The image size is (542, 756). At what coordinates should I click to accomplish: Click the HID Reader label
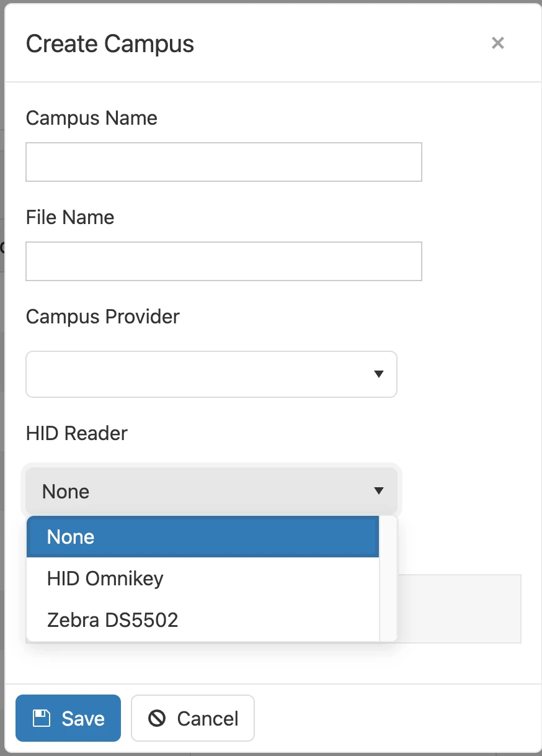pyautogui.click(x=76, y=433)
